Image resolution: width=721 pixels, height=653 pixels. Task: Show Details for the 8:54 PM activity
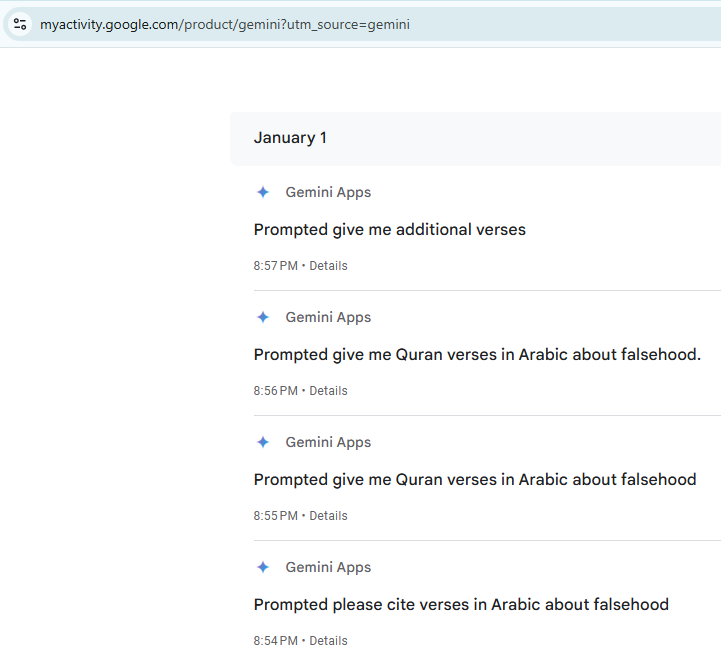point(328,641)
